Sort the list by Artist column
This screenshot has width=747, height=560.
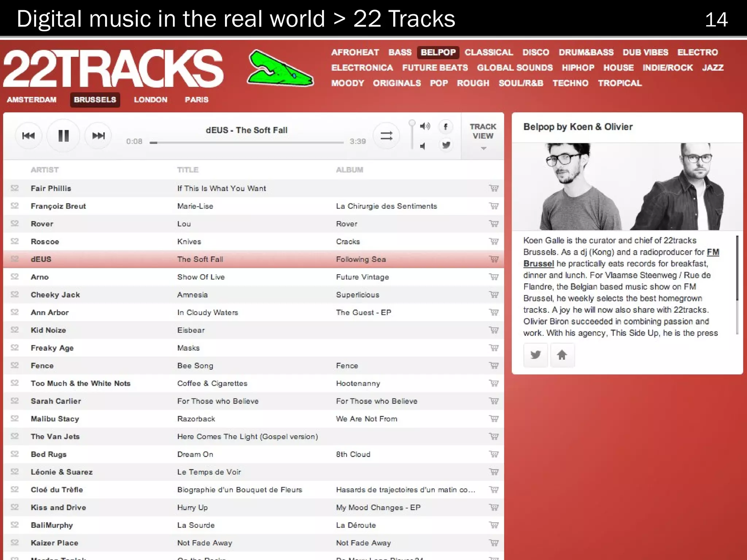click(x=44, y=170)
